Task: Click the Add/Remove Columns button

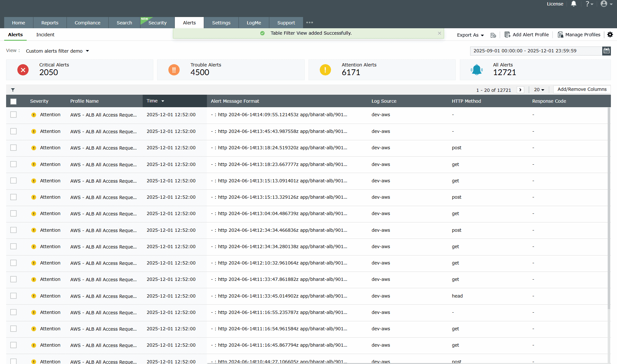Action: pyautogui.click(x=582, y=89)
